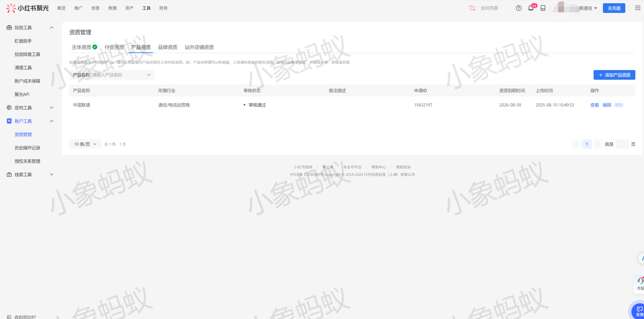The width and height of the screenshot is (644, 319).
Task: Click the 小红书聚光 logo
Action: 28,8
